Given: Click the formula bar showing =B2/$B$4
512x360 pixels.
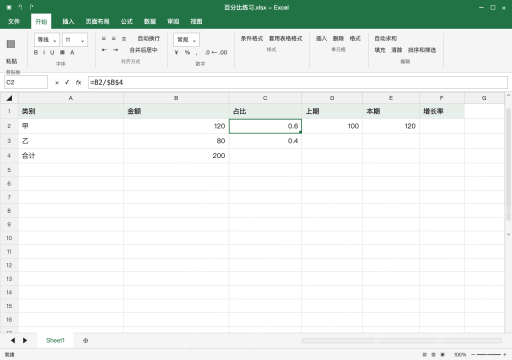Looking at the screenshot, I should [298, 82].
